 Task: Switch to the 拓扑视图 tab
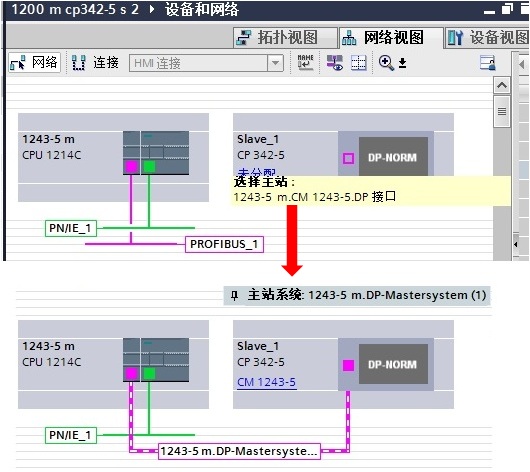[x=285, y=38]
